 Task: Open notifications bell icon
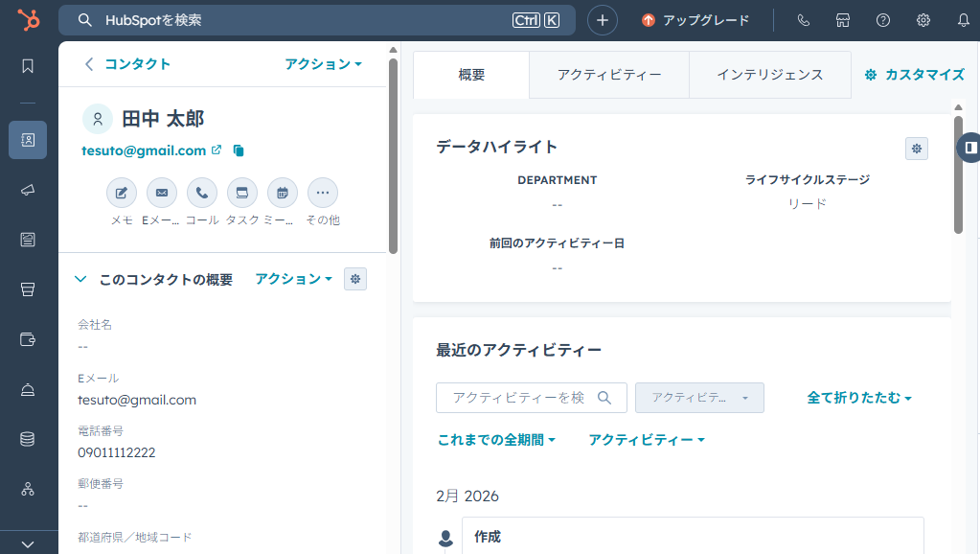[963, 20]
